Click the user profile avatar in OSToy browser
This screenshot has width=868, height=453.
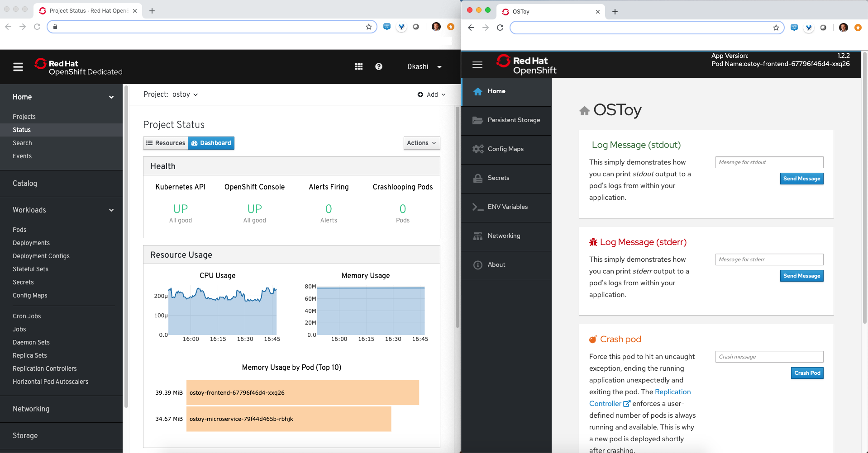tap(844, 28)
